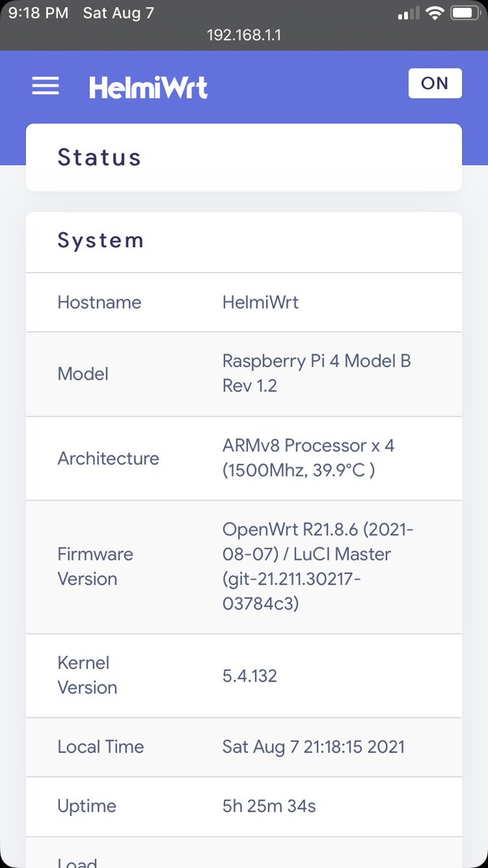488x868 pixels.
Task: Click the Hostname label
Action: coord(99,302)
